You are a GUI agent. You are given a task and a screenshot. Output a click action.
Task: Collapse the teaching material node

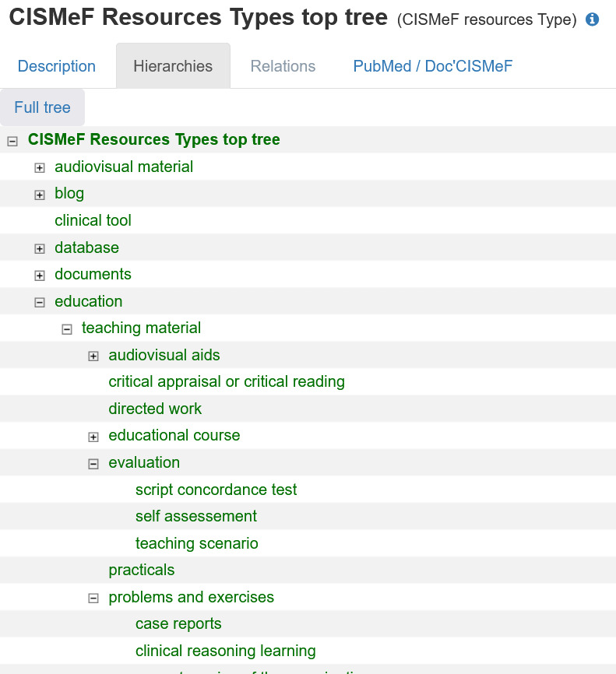67,329
